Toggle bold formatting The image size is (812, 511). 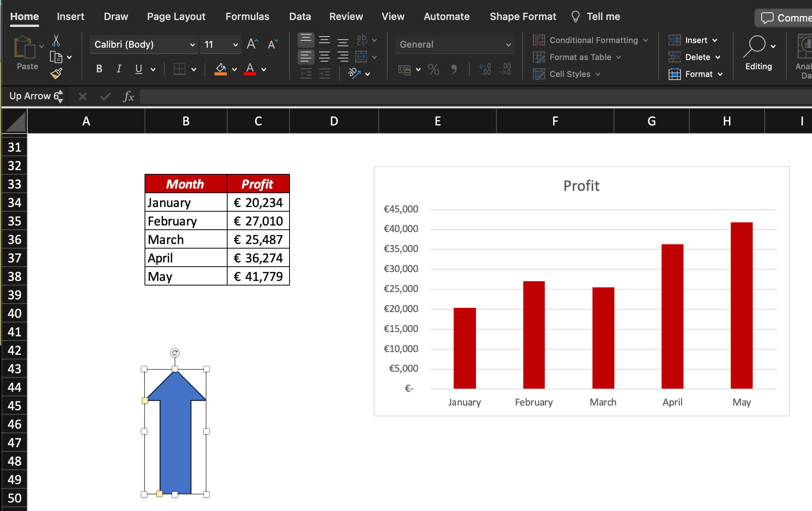(x=99, y=69)
